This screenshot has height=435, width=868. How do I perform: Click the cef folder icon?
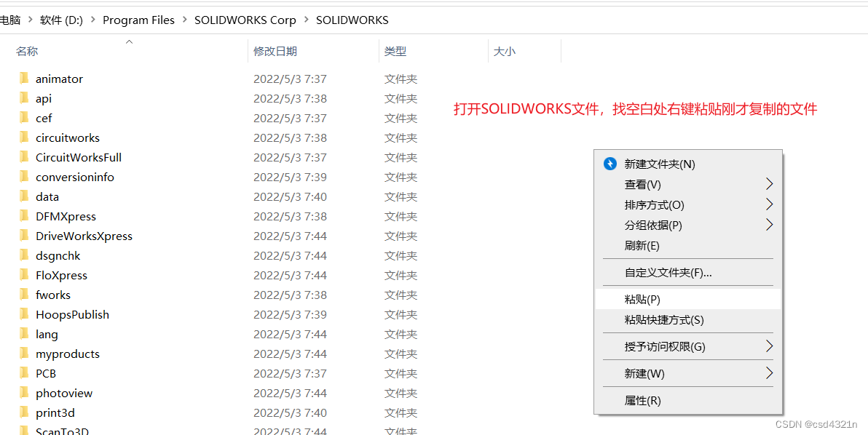(24, 118)
